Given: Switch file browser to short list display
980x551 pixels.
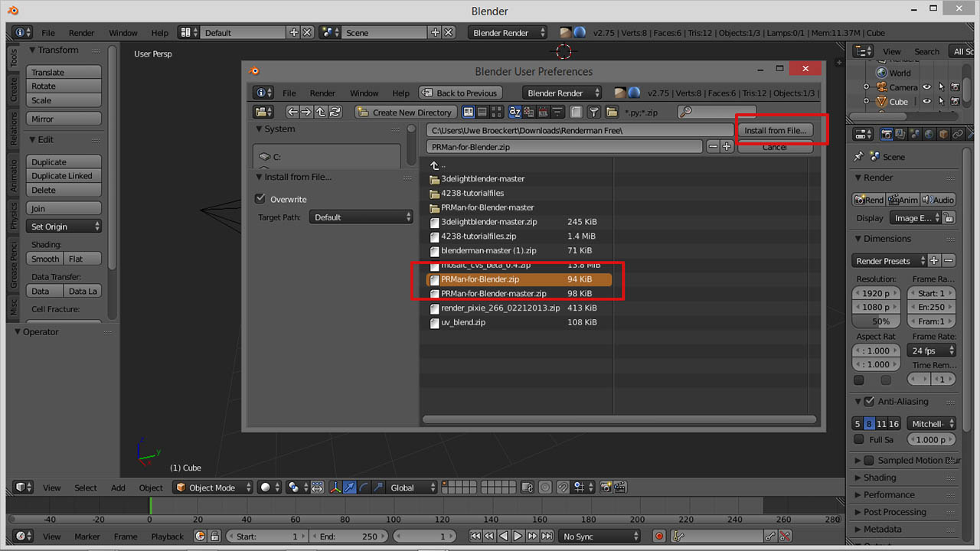Looking at the screenshot, I should click(467, 112).
